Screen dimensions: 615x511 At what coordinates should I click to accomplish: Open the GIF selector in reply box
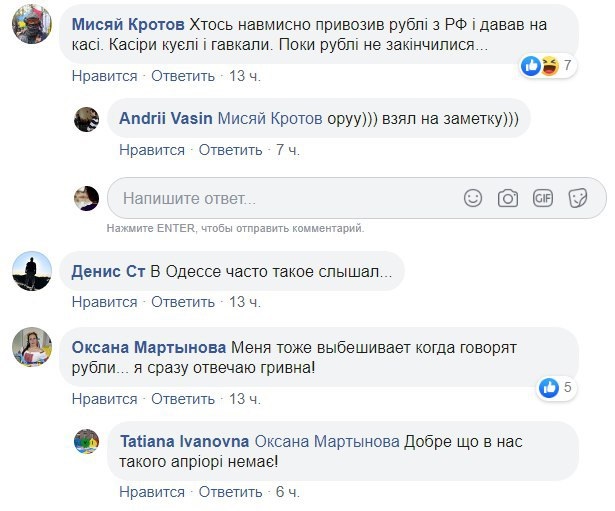(x=543, y=198)
